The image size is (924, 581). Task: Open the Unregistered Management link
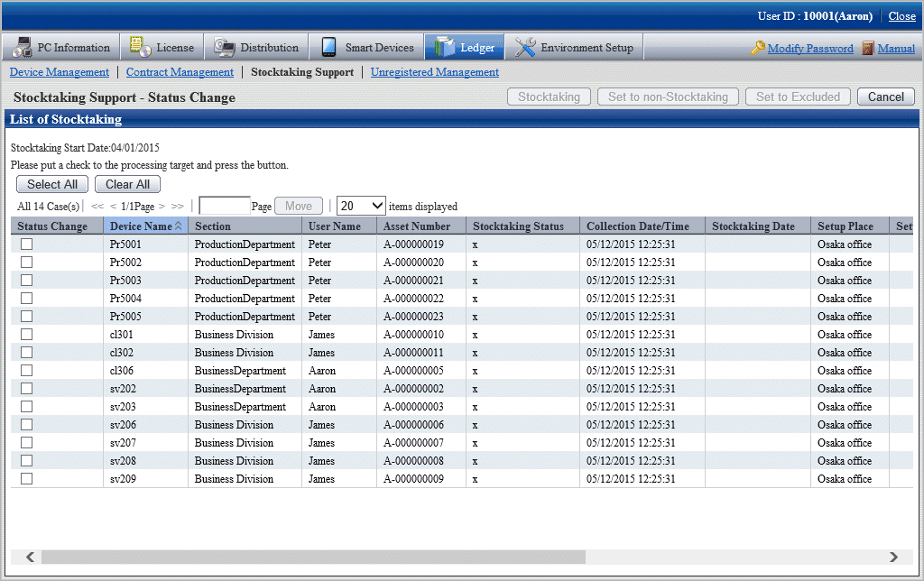435,72
